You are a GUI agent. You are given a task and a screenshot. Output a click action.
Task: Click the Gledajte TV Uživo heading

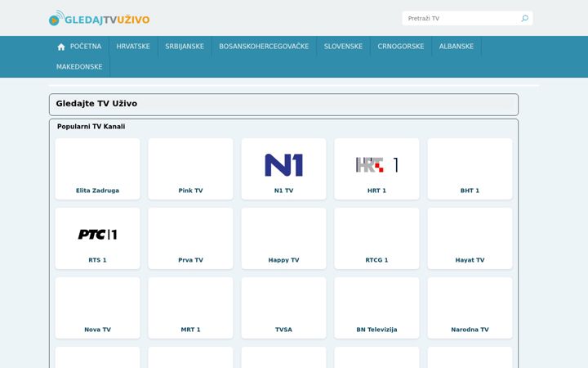tap(96, 103)
